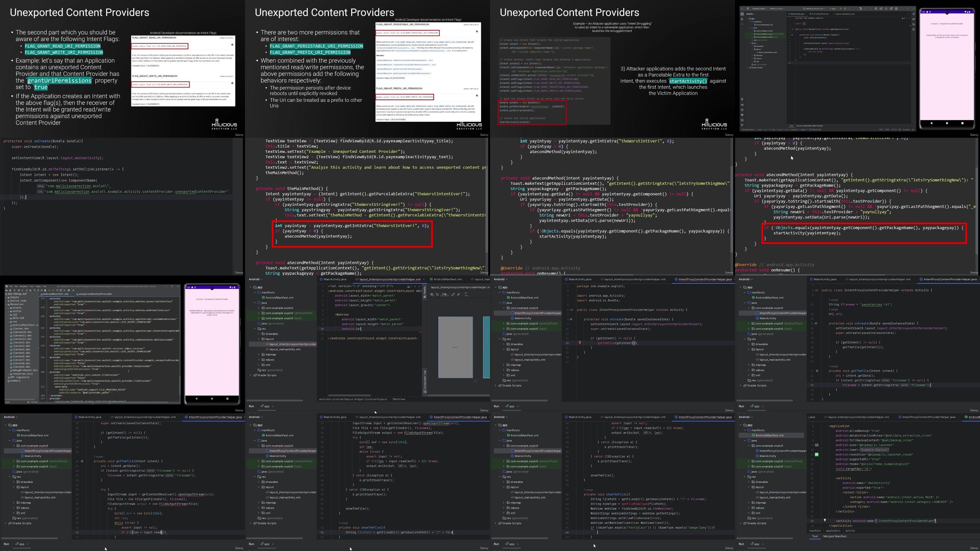Click highlighted grantUriPermissions text on first slide

(x=59, y=81)
